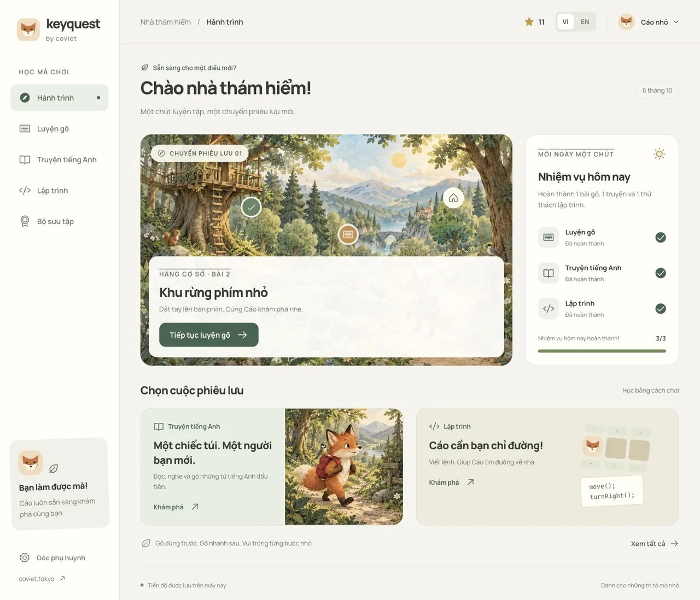Click the daily mission progress bar
Viewport: 700px width, 600px height.
602,351
